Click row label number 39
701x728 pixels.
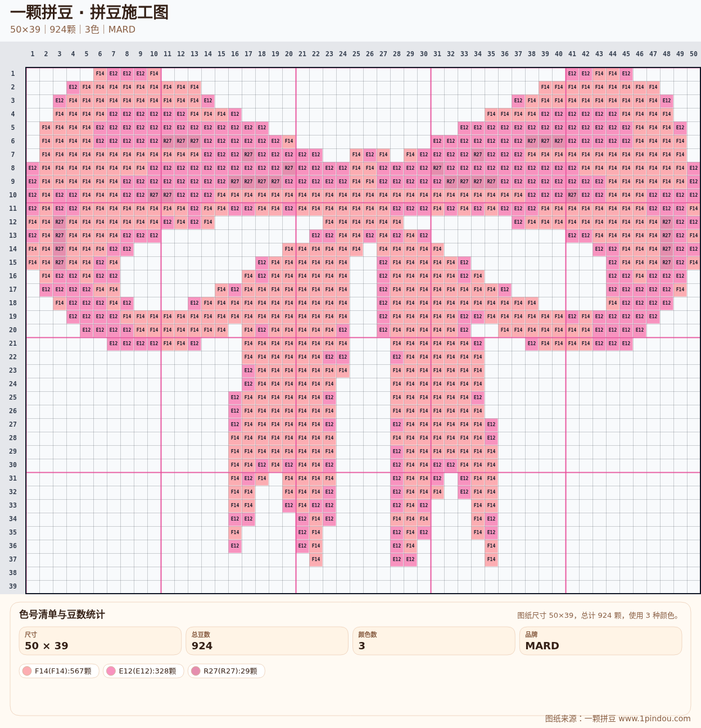[x=13, y=586]
